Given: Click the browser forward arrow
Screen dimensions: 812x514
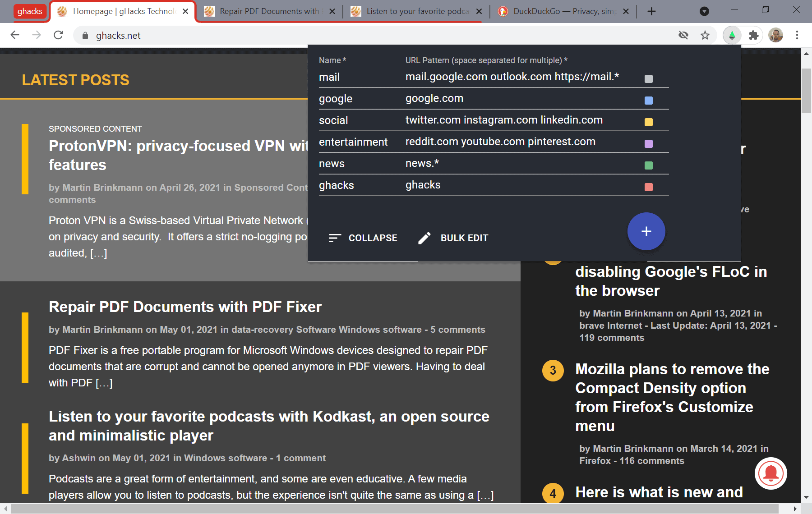Looking at the screenshot, I should pyautogui.click(x=37, y=35).
